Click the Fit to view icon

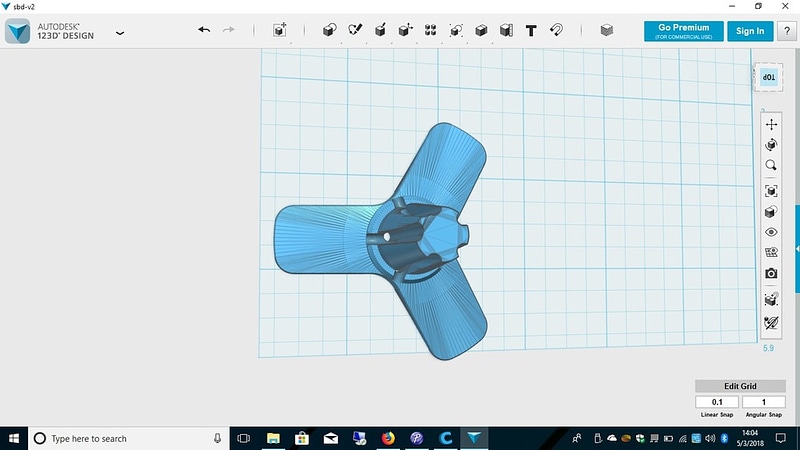pos(771,191)
